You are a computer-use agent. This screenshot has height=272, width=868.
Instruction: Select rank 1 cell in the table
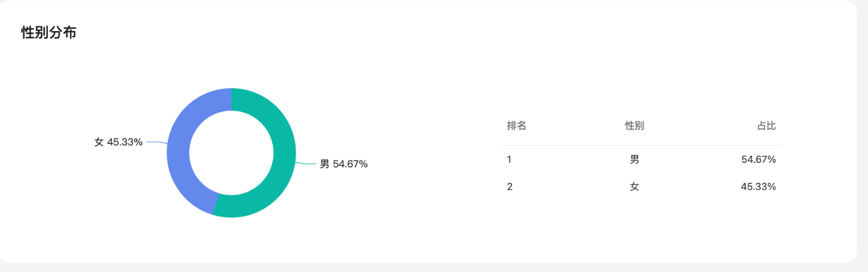point(509,160)
